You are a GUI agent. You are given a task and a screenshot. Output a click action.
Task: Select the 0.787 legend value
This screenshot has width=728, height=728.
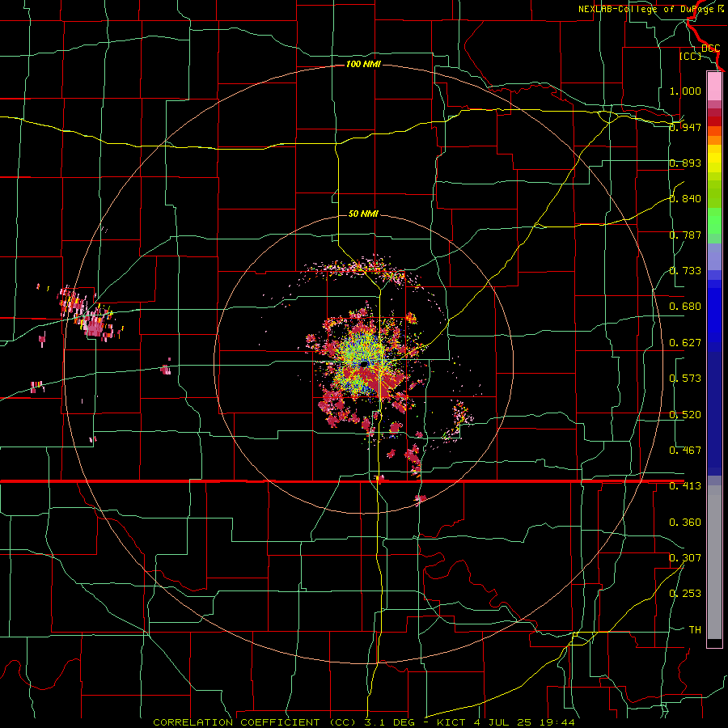point(685,235)
